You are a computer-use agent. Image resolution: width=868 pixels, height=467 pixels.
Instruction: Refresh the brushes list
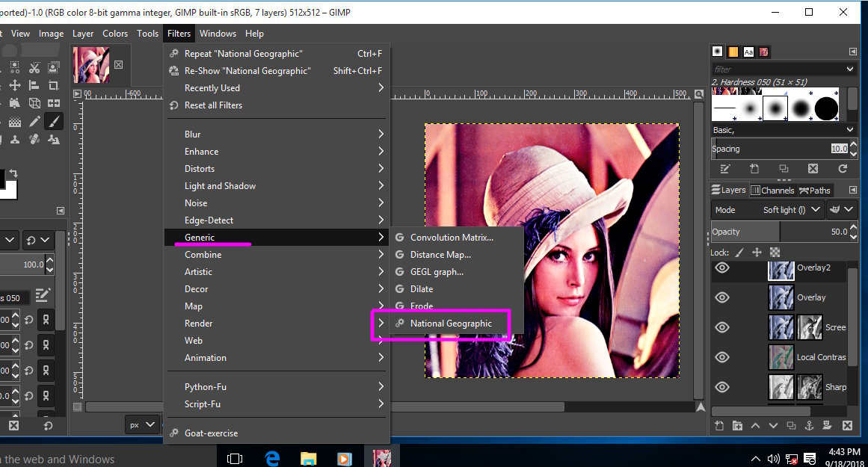click(843, 169)
